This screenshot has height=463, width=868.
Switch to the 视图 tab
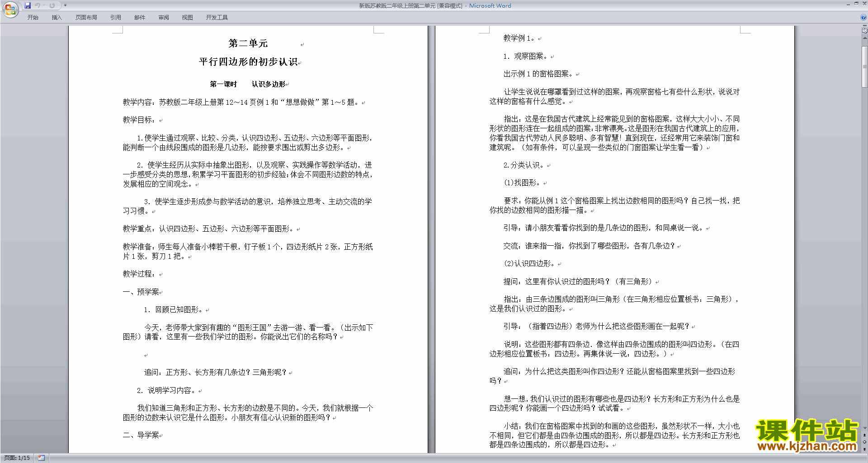(x=188, y=18)
